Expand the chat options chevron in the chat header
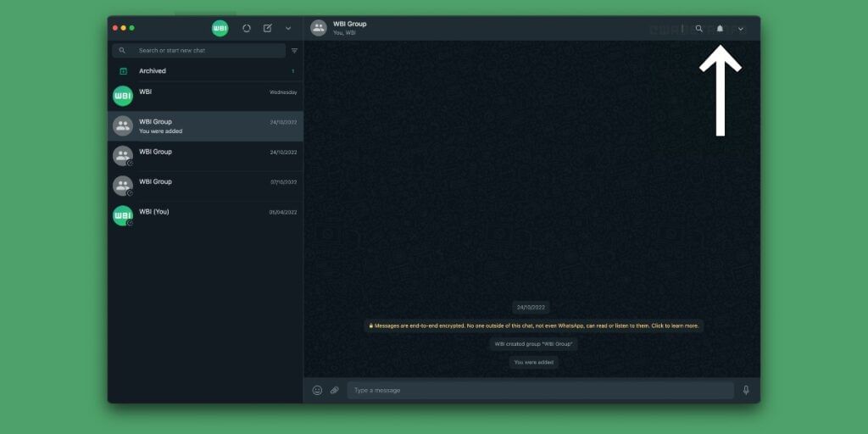The height and width of the screenshot is (434, 868). [x=741, y=29]
